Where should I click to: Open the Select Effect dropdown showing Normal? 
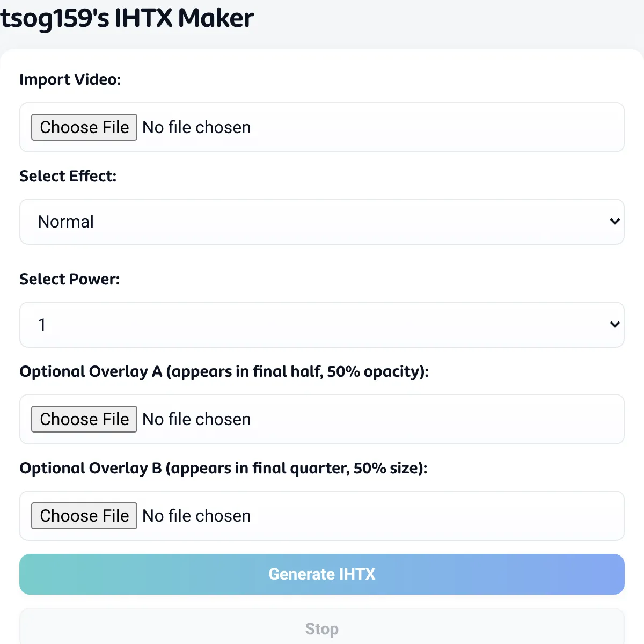point(322,222)
